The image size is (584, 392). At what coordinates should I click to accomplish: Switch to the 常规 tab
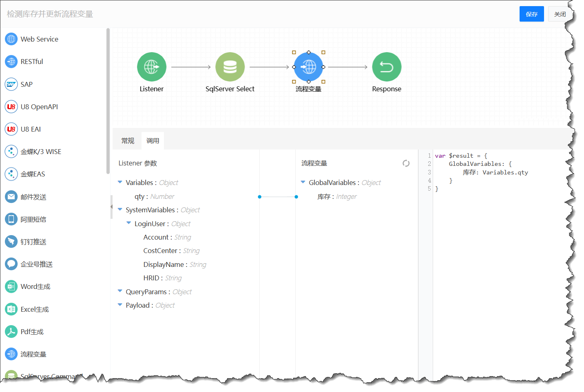click(128, 141)
